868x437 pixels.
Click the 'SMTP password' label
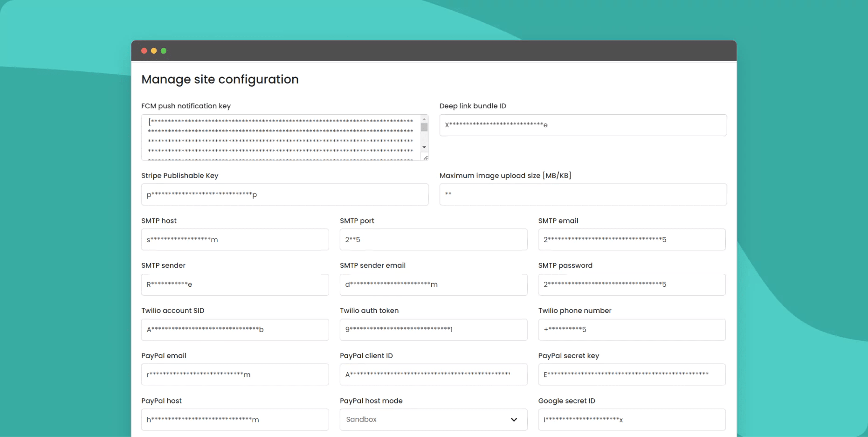(565, 266)
